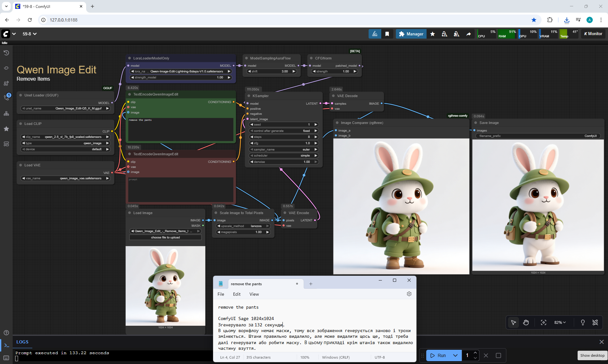Image resolution: width=608 pixels, height=364 pixels.
Task: Open the View menu in Notepad
Action: point(254,294)
